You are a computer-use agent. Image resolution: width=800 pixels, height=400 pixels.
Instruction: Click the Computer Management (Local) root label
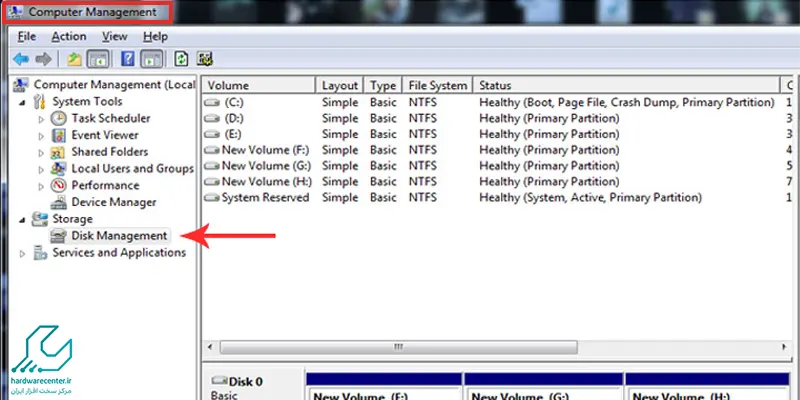(114, 85)
